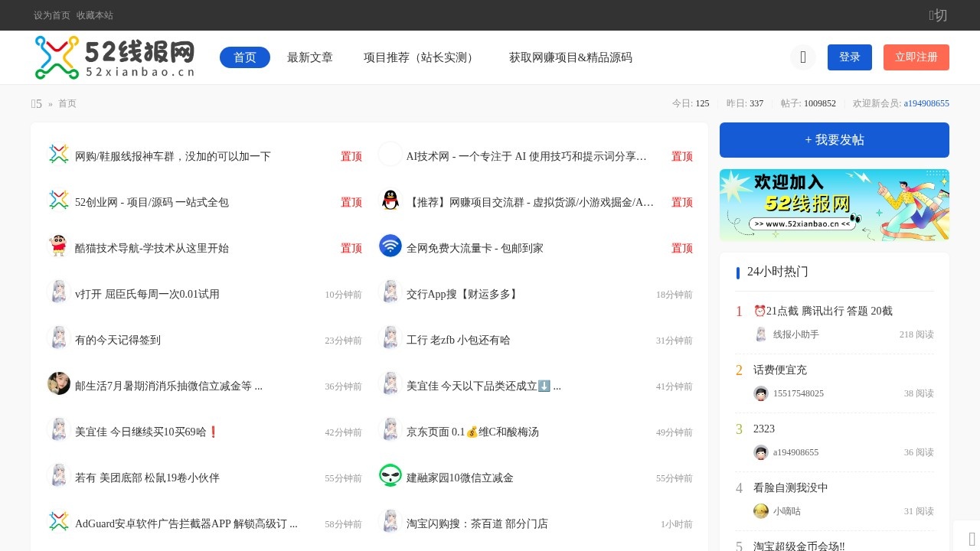Click the home icon in breadcrumb
The height and width of the screenshot is (551, 980).
36,103
